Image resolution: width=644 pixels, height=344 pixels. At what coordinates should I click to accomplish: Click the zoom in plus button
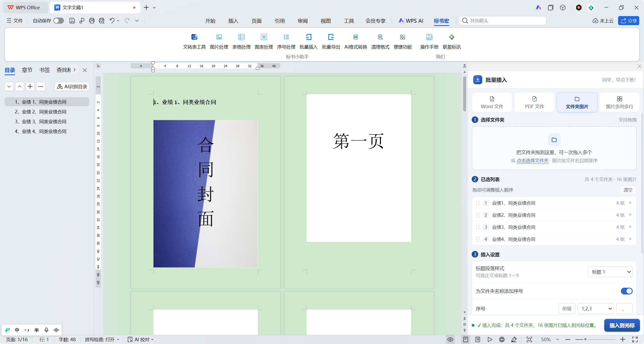[x=623, y=339]
